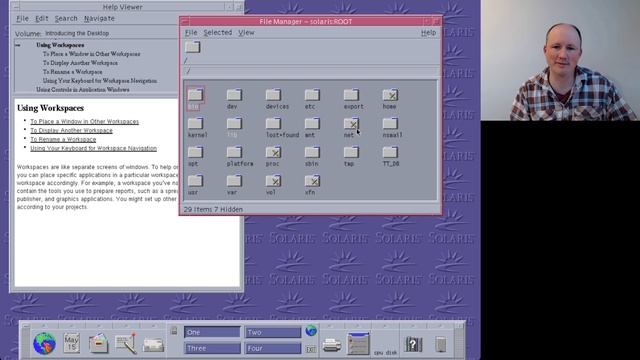The width and height of the screenshot is (640, 360).
Task: Expand the subpanel arrow above Home Folder
Action: click(x=99, y=325)
